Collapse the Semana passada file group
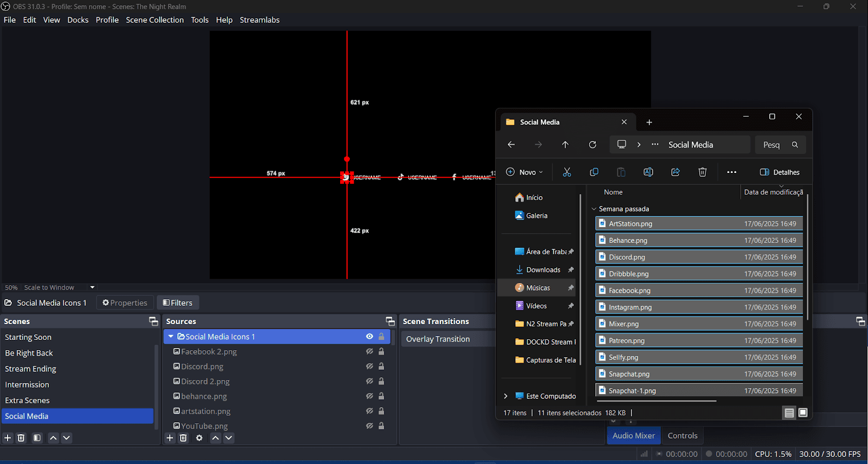The height and width of the screenshot is (464, 868). (594, 209)
